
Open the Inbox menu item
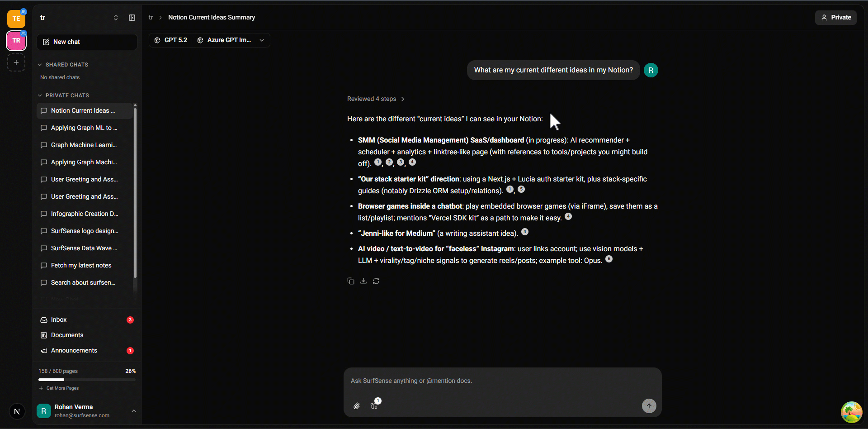click(x=59, y=320)
